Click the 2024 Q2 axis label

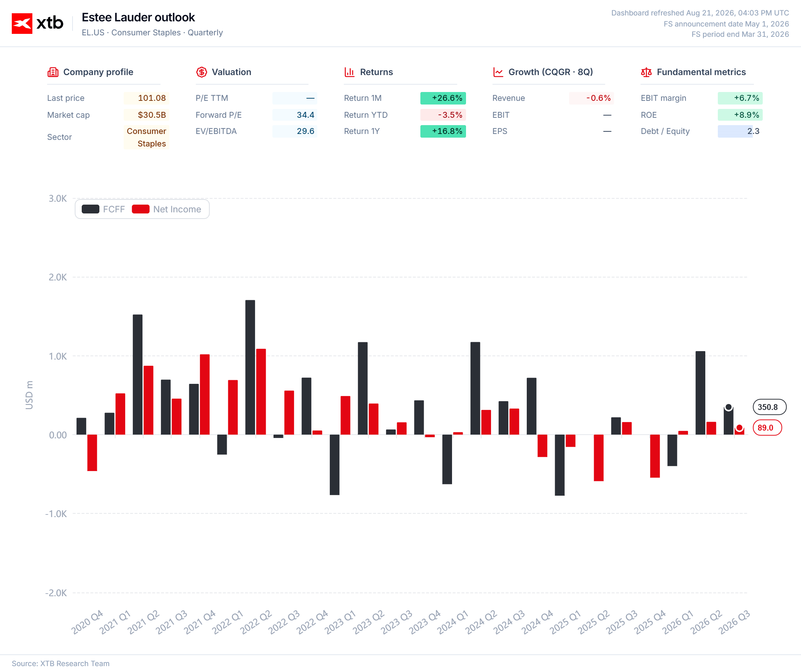point(481,622)
